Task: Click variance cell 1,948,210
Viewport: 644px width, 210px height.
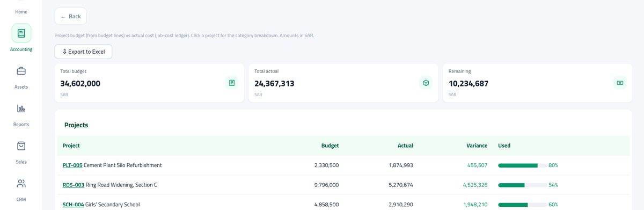Action: (x=475, y=205)
